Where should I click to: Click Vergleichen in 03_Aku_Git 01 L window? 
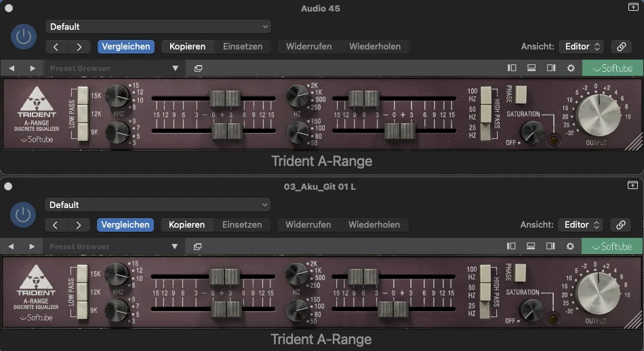pyautogui.click(x=125, y=225)
